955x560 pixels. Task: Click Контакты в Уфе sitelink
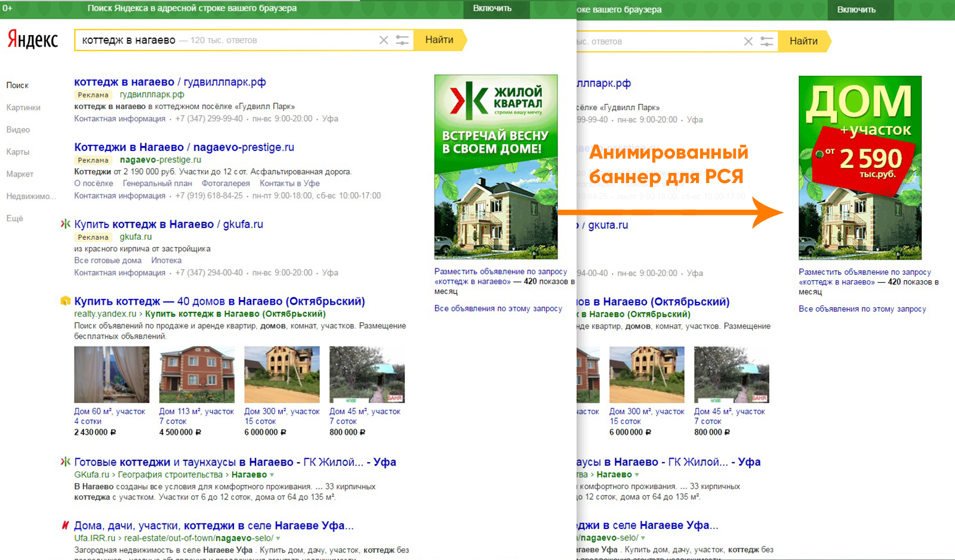289,184
